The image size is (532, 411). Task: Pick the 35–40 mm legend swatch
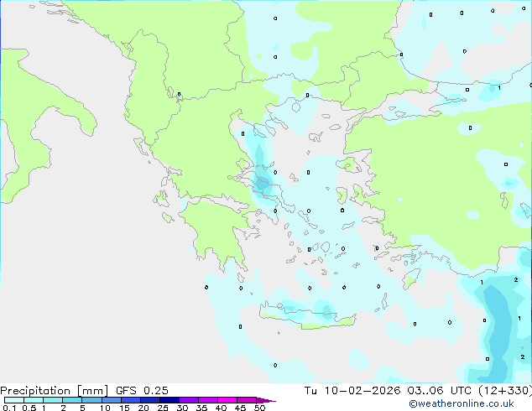point(208,400)
